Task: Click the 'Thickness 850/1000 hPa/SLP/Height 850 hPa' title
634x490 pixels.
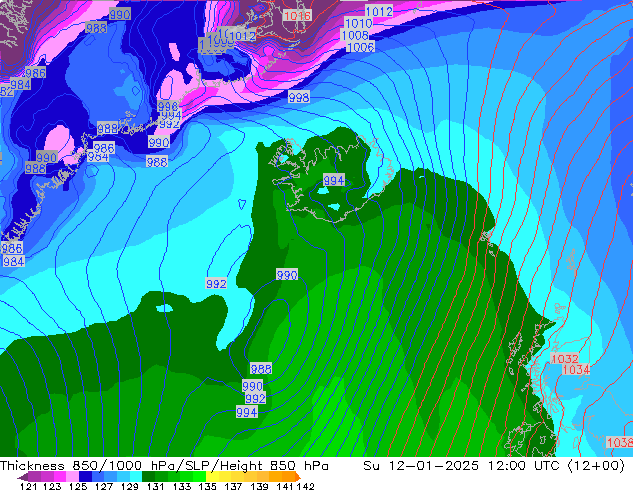Action: pos(164,466)
